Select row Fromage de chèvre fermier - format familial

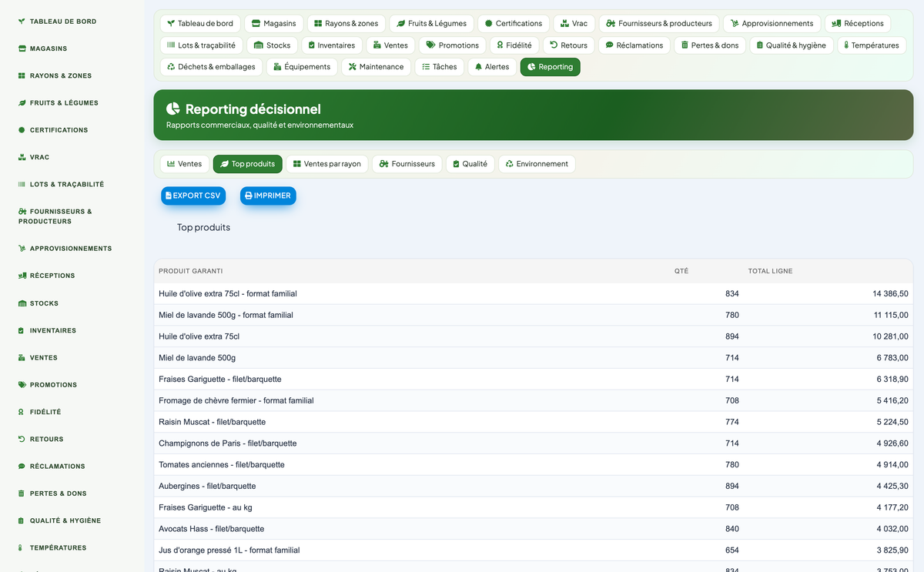pos(533,401)
